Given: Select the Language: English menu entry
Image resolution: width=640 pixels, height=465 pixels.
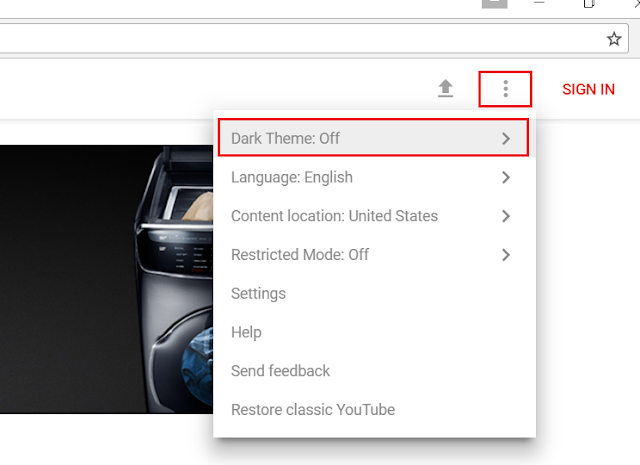Looking at the screenshot, I should tap(374, 177).
